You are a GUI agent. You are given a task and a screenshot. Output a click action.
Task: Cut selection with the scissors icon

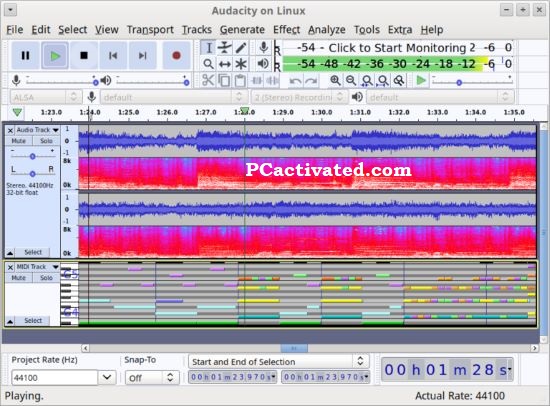point(208,81)
